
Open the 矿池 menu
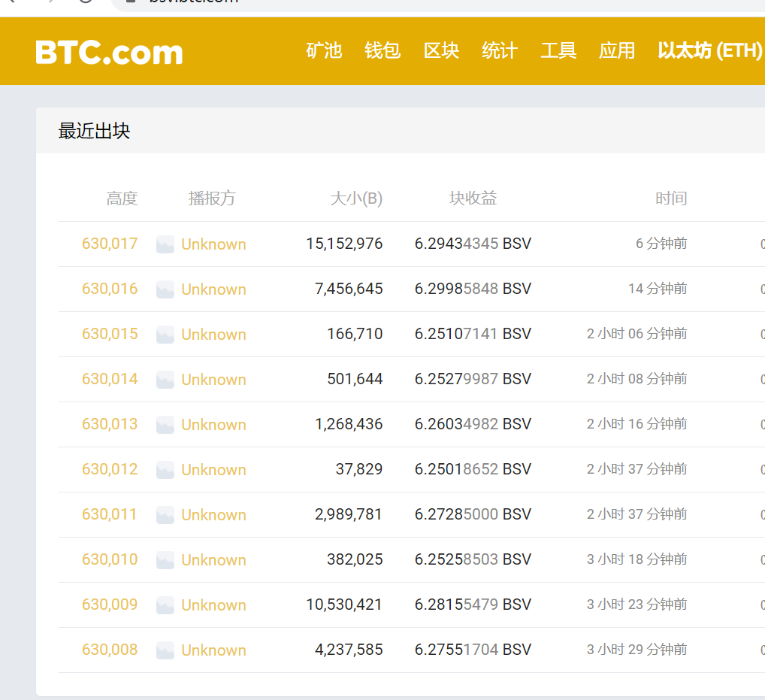[x=324, y=50]
